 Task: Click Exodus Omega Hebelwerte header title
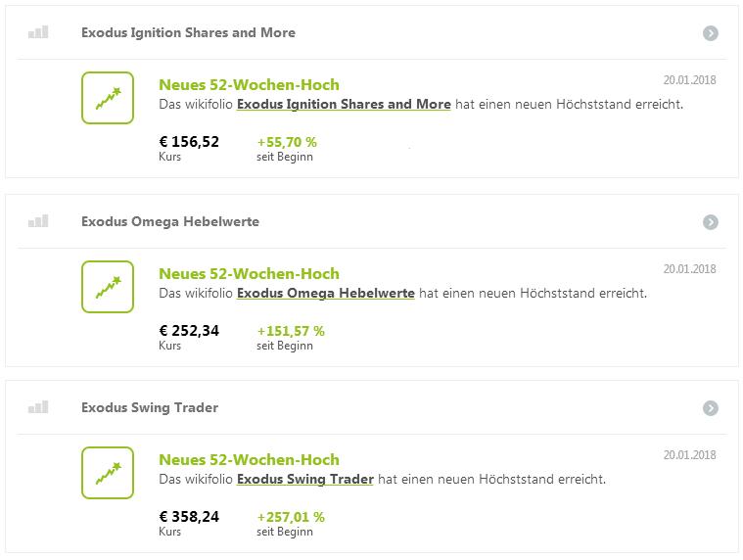tap(169, 221)
